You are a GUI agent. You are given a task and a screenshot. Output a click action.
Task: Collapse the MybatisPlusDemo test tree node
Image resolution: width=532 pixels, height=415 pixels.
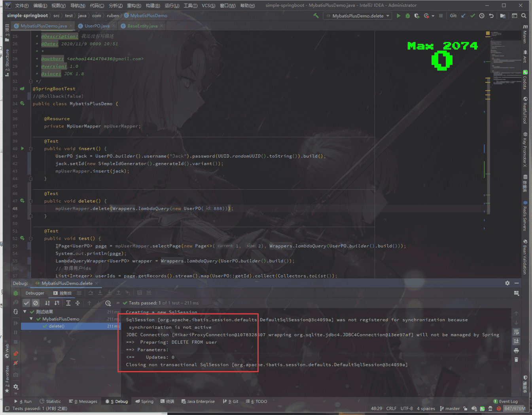(x=31, y=319)
